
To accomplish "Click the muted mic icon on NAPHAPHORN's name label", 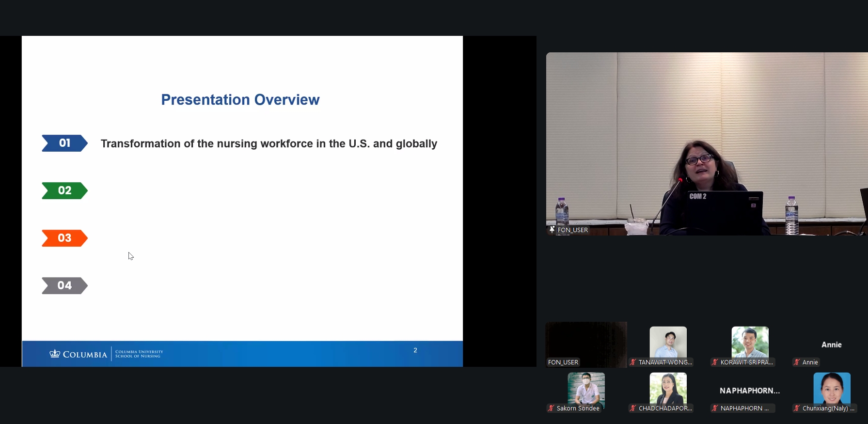I will coord(715,408).
